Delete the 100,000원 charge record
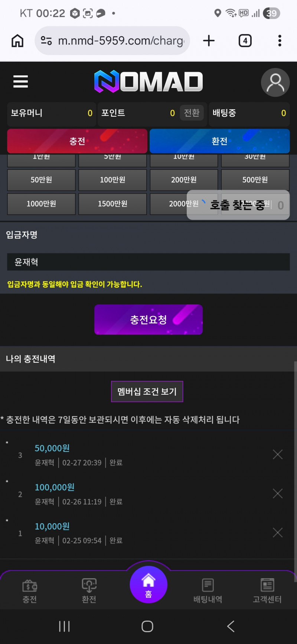This screenshot has width=297, height=644. pos(278,493)
